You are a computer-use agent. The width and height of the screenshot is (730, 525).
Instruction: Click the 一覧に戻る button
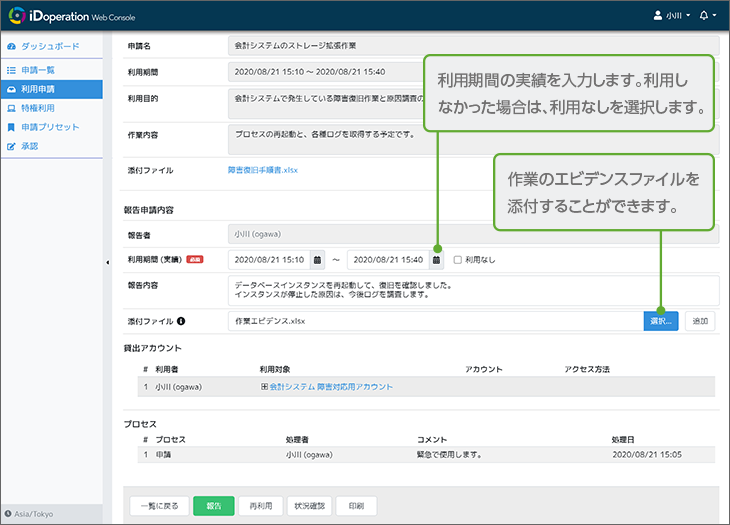(x=158, y=505)
